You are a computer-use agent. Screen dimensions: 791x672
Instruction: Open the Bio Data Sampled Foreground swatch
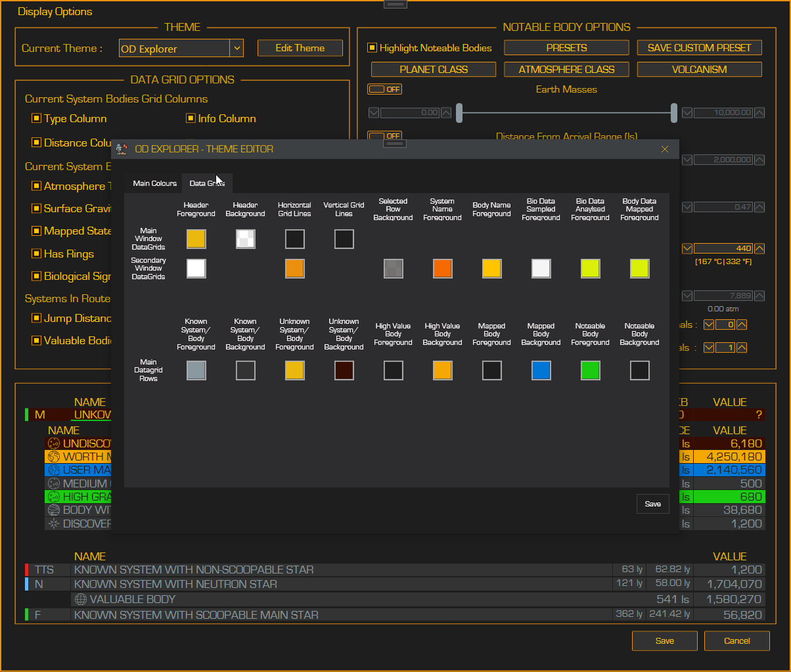[541, 269]
